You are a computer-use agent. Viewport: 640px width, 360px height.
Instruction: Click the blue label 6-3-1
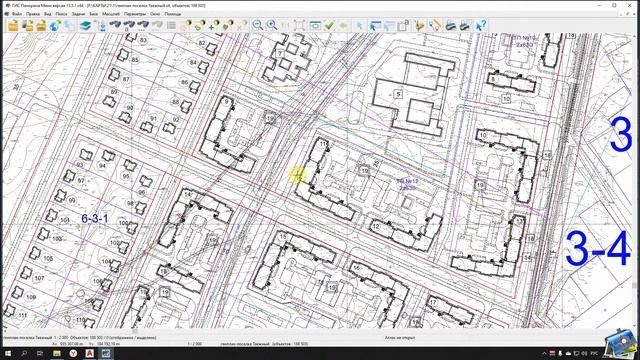coord(95,218)
